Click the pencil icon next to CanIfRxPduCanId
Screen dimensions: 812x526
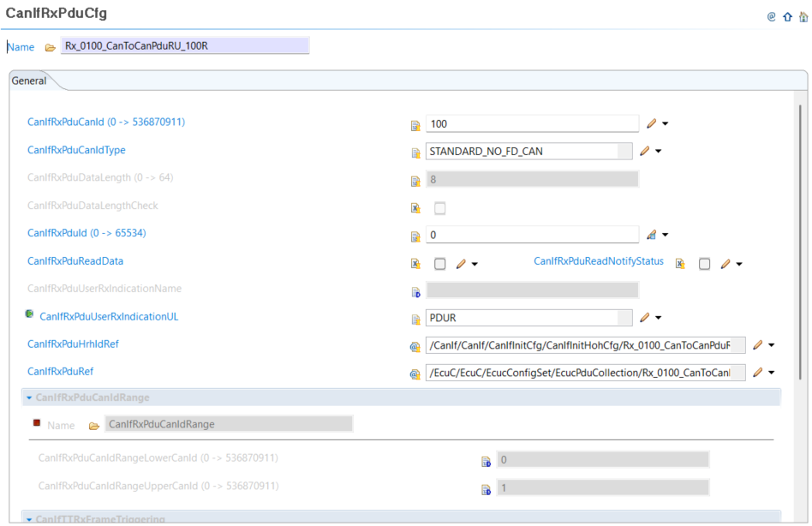[x=651, y=124]
